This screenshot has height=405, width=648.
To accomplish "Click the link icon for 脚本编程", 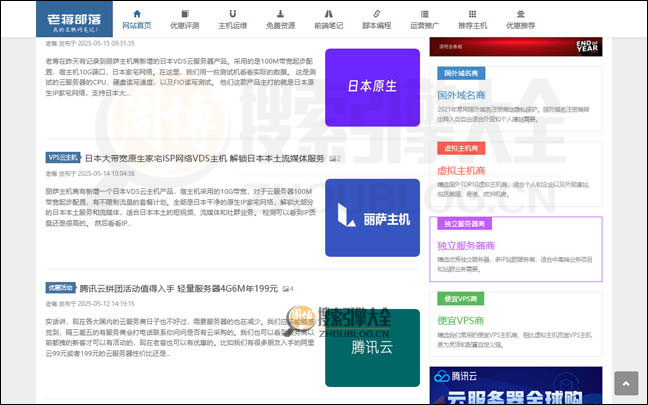I will click(376, 14).
